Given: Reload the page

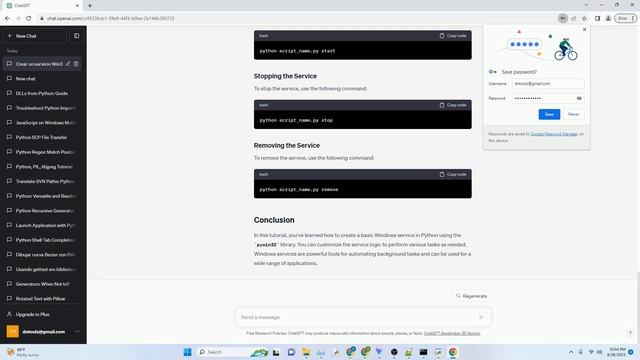Looking at the screenshot, I should click(x=29, y=18).
